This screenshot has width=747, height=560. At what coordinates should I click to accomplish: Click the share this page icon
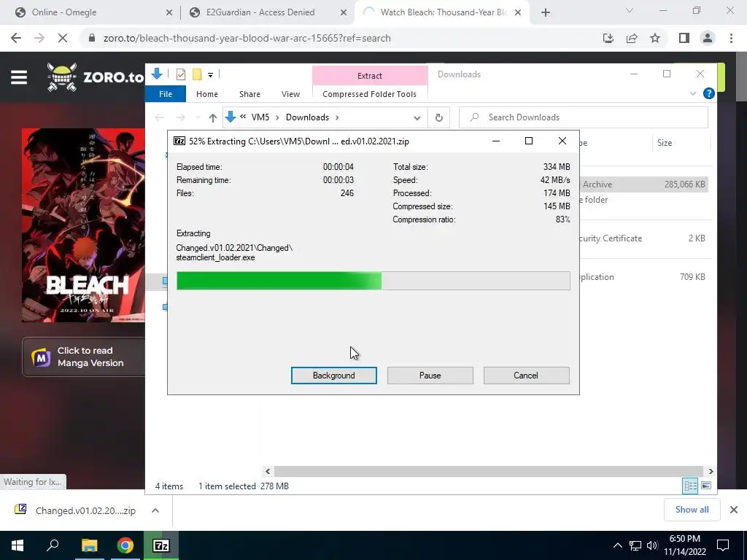pyautogui.click(x=632, y=38)
